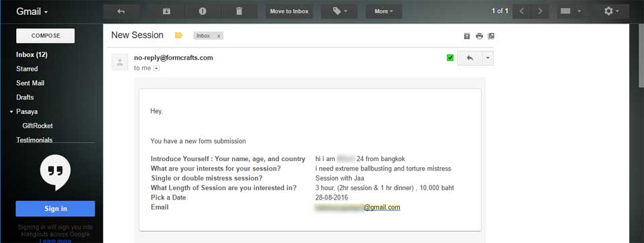The image size is (644, 243).
Task: Click the COMPOSE button
Action: tap(46, 36)
